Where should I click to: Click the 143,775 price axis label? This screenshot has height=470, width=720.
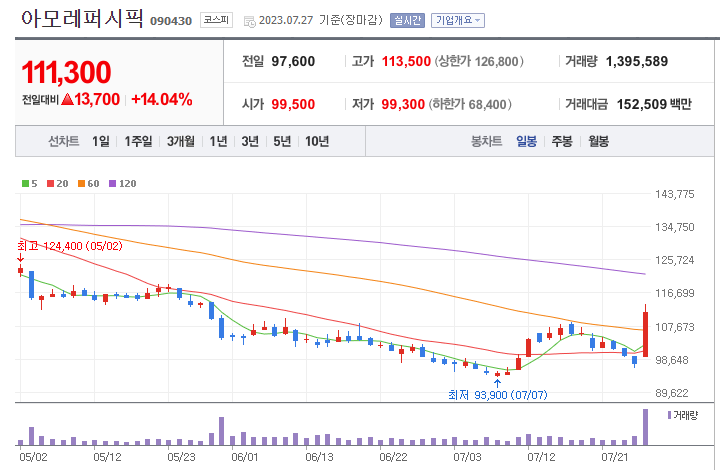click(675, 194)
